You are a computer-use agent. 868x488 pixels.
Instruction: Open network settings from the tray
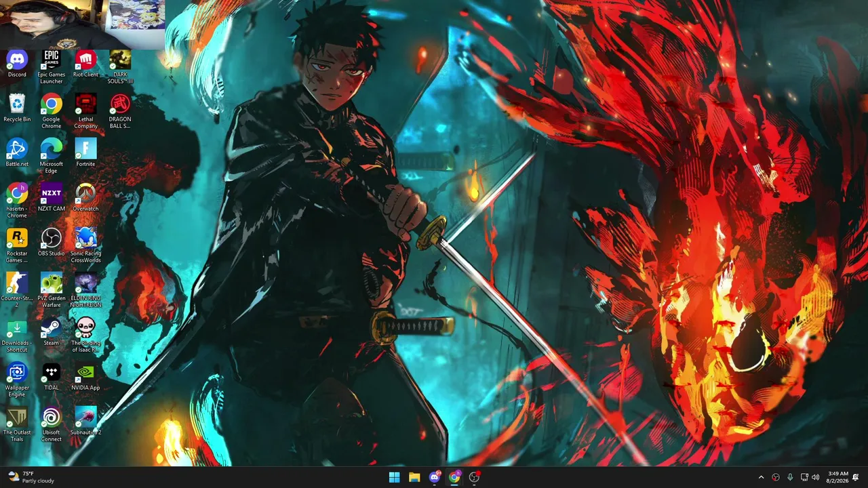pyautogui.click(x=804, y=477)
